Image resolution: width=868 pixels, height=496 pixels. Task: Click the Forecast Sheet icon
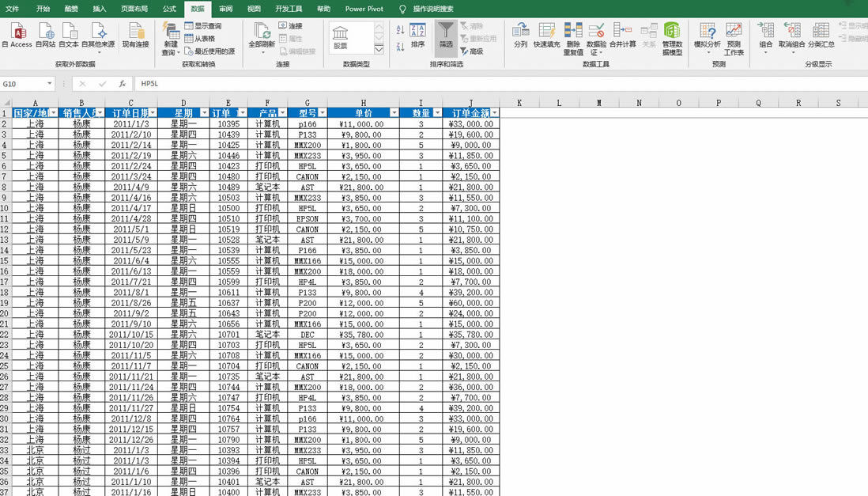click(734, 33)
